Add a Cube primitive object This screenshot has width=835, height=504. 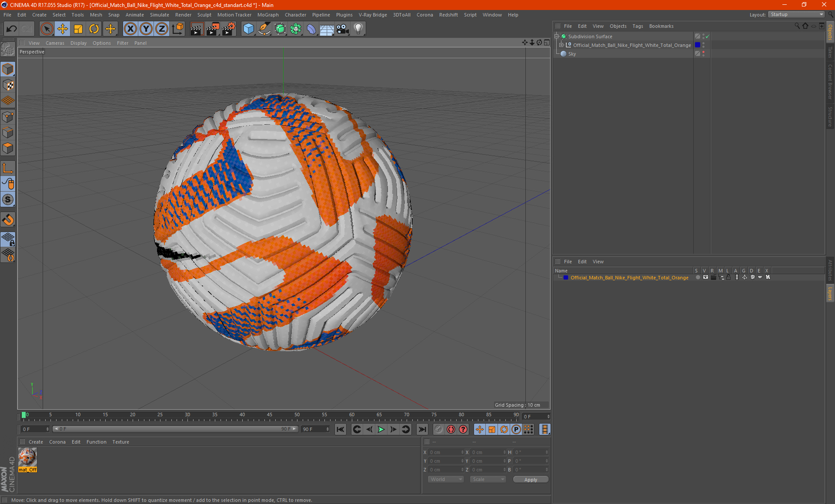[248, 29]
